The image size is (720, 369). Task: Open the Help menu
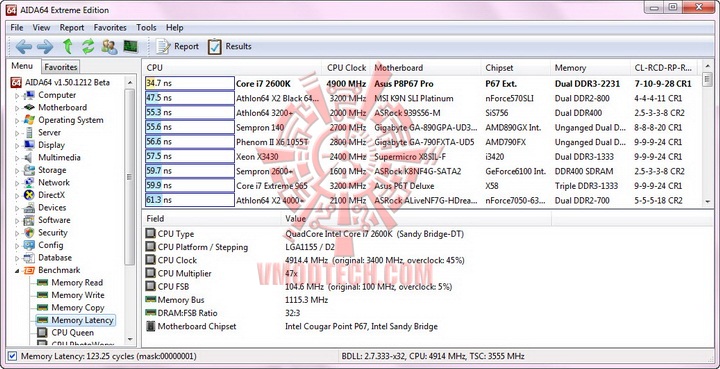pos(174,28)
